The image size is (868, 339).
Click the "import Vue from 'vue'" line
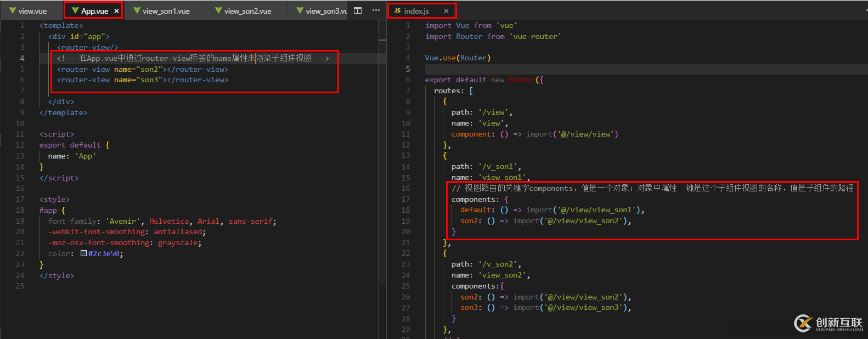click(471, 25)
